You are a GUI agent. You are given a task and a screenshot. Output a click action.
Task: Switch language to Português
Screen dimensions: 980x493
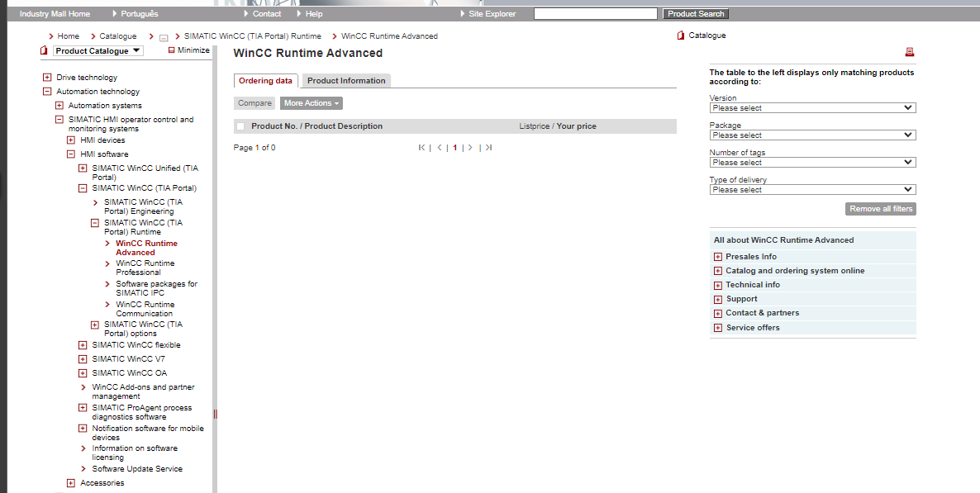[140, 14]
